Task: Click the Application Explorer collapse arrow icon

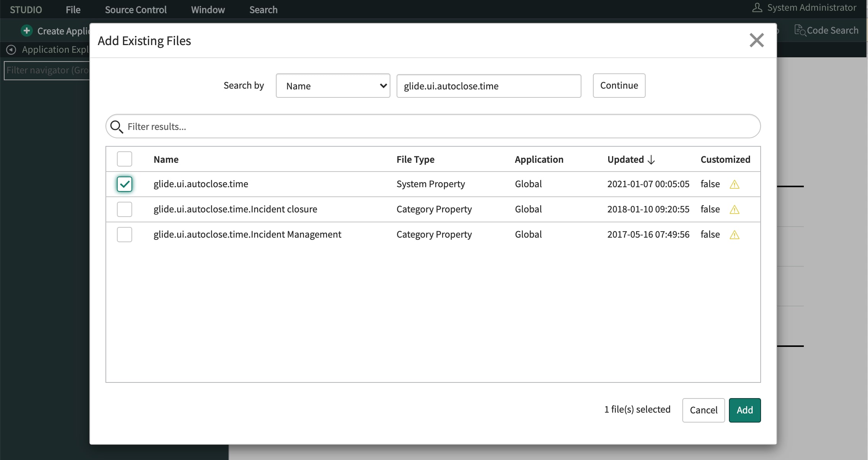Action: coord(11,50)
